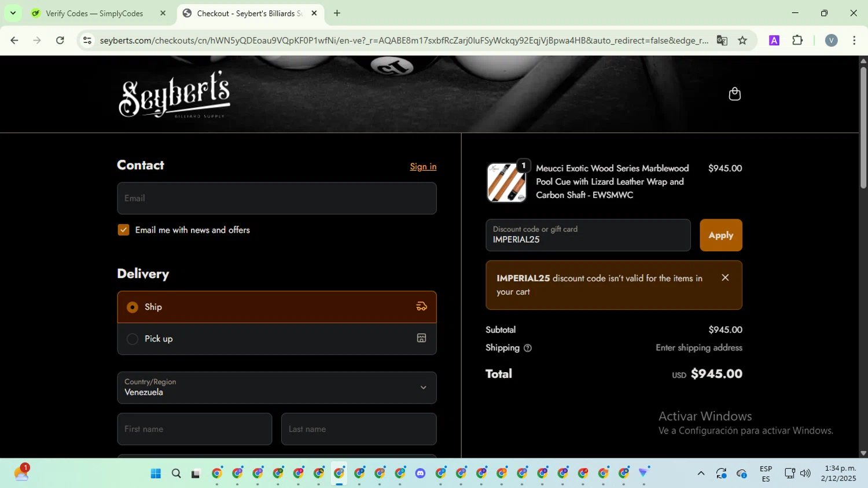Click the Meucci Exotic Wood Series product name
Image resolution: width=868 pixels, height=488 pixels.
[612, 182]
